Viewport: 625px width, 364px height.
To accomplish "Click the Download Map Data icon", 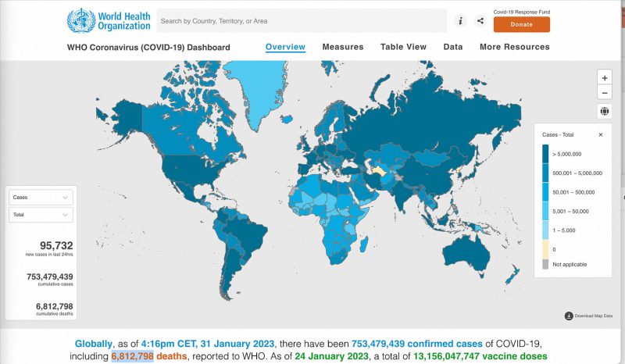I will coord(569,316).
